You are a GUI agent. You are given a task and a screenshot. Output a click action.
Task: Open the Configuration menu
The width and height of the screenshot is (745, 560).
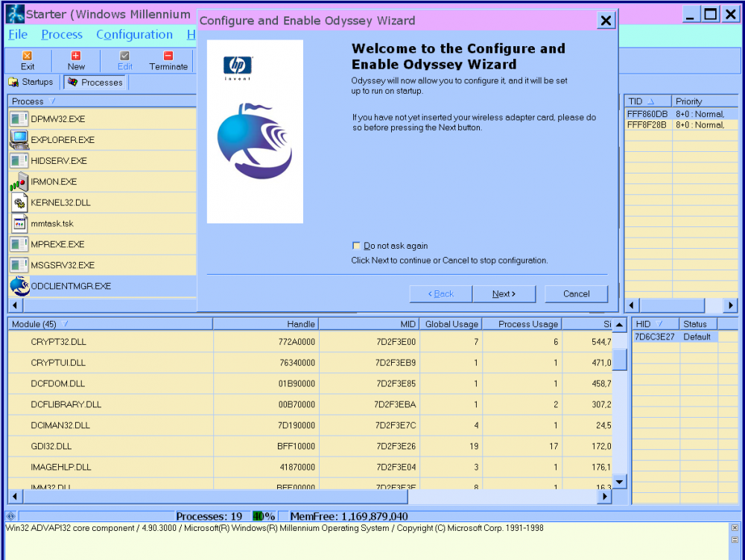134,35
